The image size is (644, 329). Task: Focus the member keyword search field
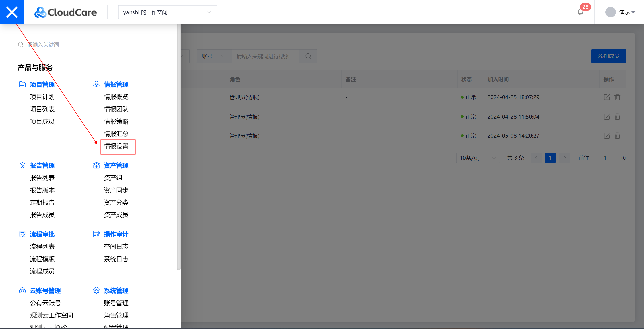point(266,56)
